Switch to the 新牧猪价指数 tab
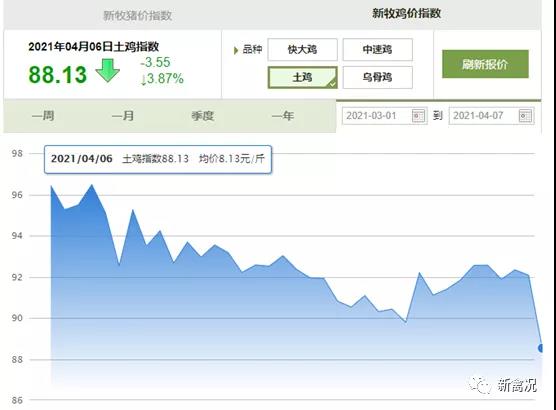 tap(138, 16)
